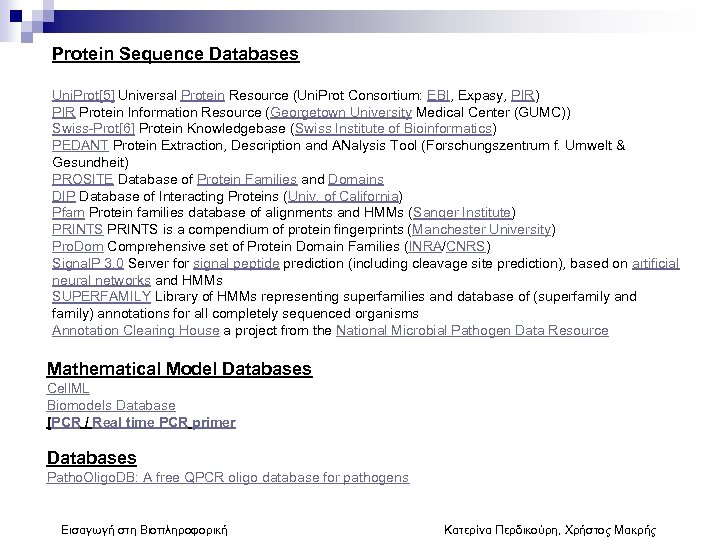Click the EBI consortium link

[436, 94]
